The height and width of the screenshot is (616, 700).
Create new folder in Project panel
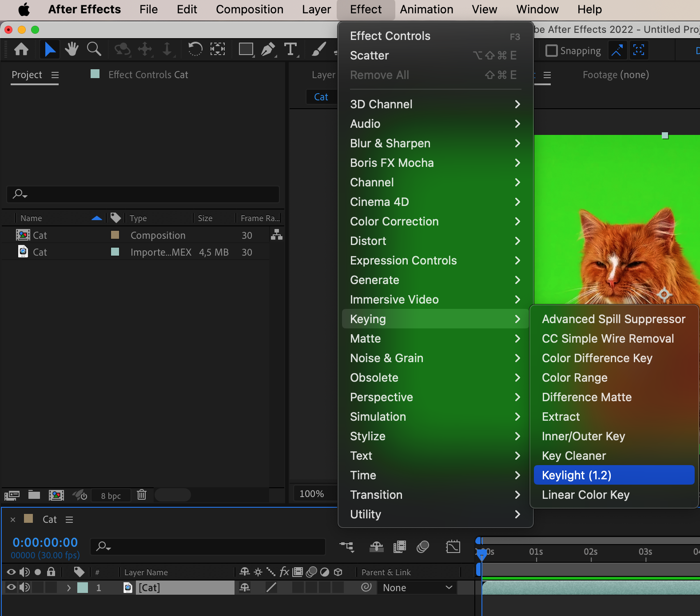click(34, 495)
